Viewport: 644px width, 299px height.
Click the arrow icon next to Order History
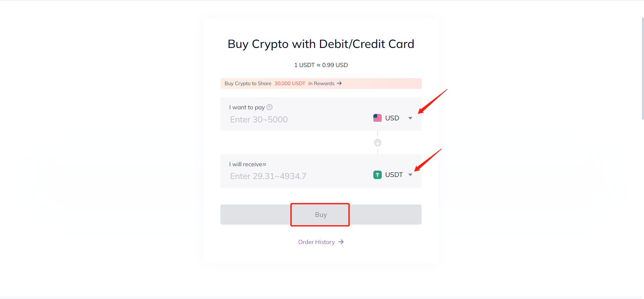tap(341, 242)
